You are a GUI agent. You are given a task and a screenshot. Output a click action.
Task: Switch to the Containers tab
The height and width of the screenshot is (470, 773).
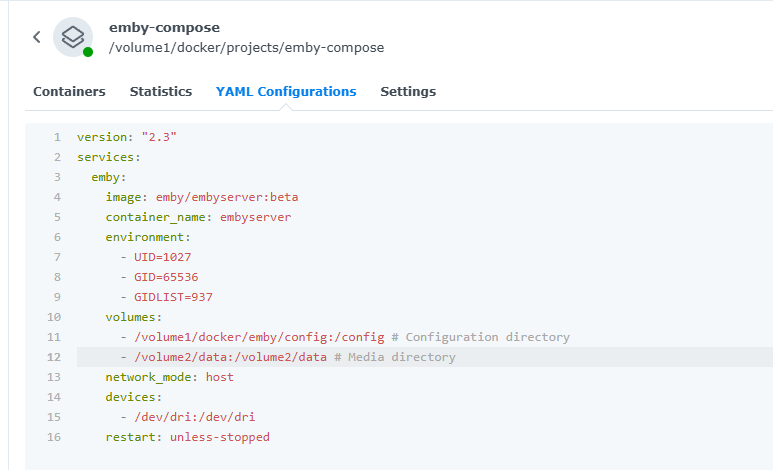pos(69,91)
